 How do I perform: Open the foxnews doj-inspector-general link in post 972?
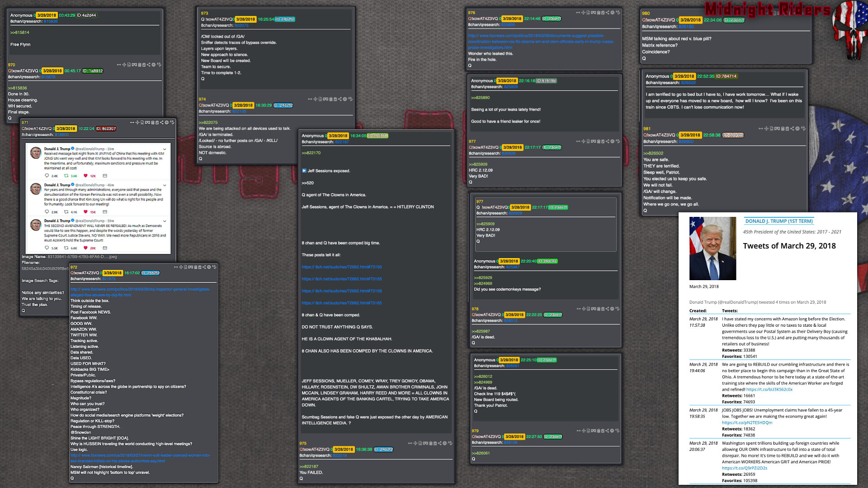[x=140, y=292]
